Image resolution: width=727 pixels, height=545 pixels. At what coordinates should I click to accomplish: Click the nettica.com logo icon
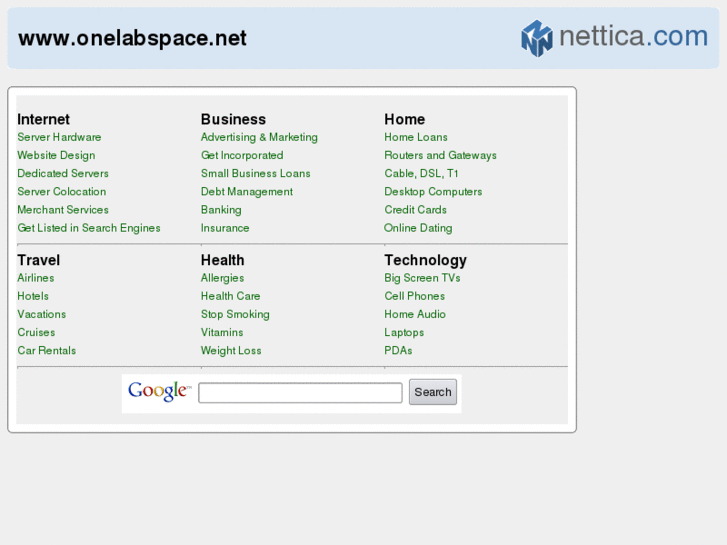pyautogui.click(x=537, y=39)
